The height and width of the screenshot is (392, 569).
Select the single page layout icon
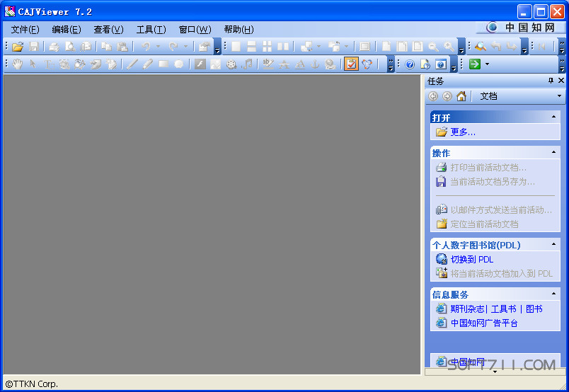[x=236, y=47]
